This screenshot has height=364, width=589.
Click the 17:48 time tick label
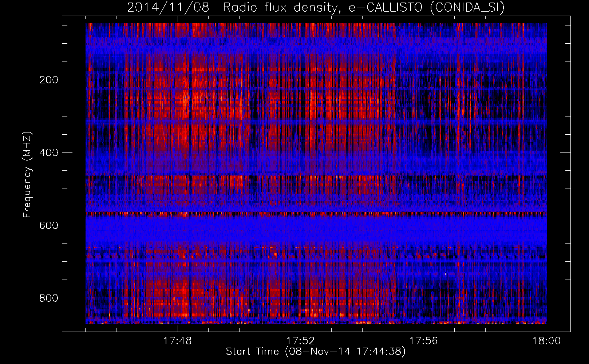(178, 341)
